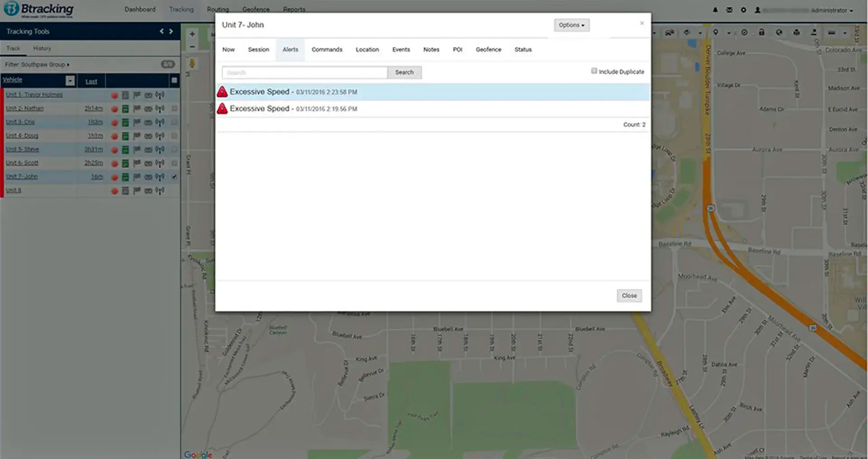Zoom in on the map with plus
The height and width of the screenshot is (459, 868).
point(192,34)
